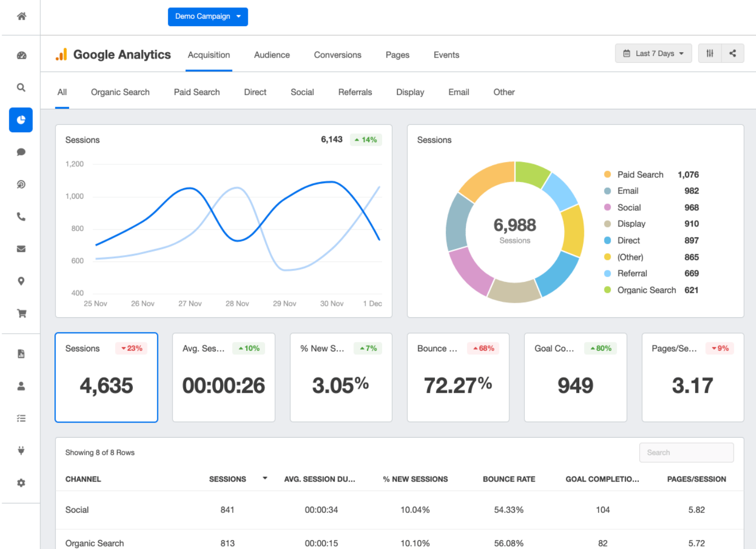This screenshot has height=549, width=756.
Task: Sort by the Sessions column arrow
Action: 265,478
